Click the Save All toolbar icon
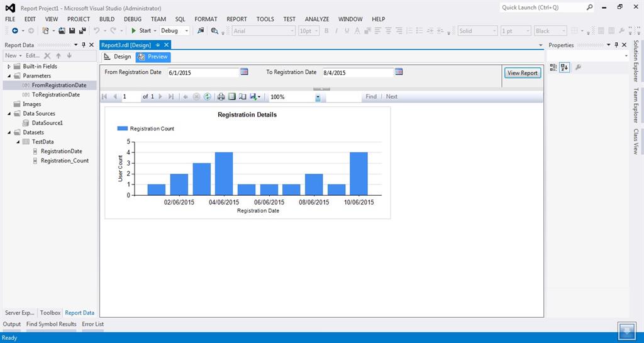This screenshot has width=644, height=343. click(x=82, y=30)
